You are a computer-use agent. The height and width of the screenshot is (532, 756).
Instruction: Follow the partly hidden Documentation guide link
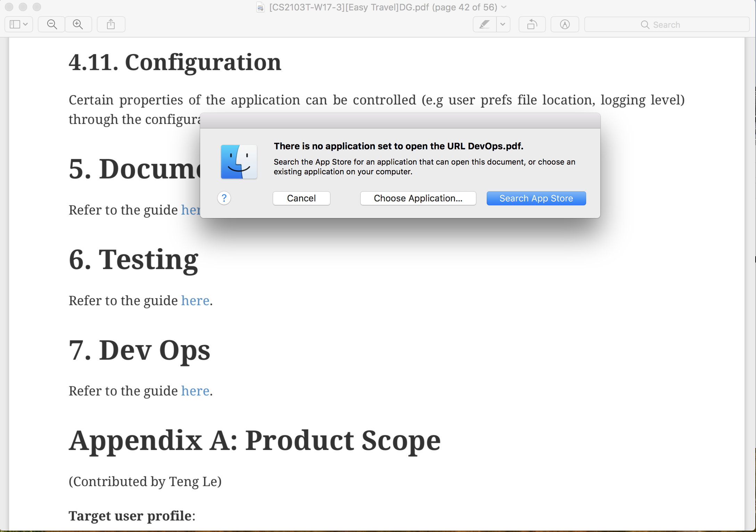pos(190,210)
